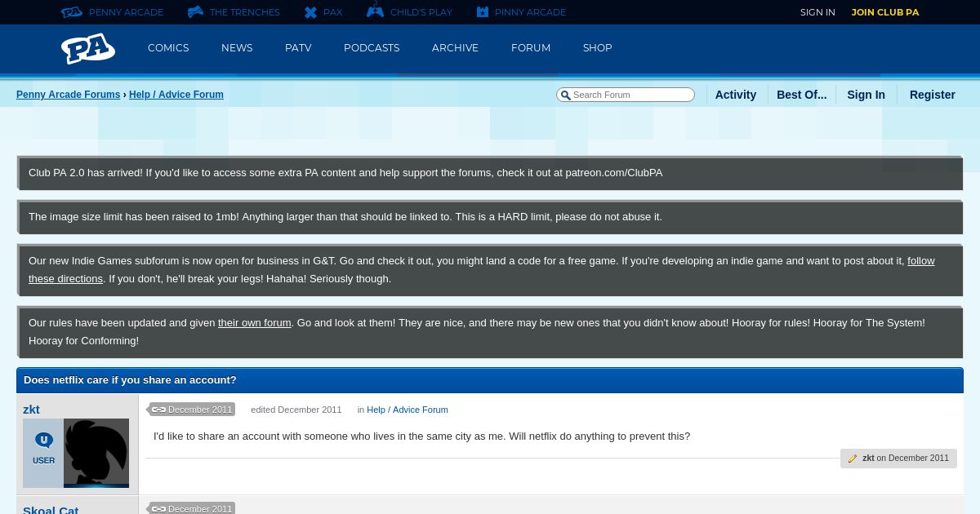Click the December 2011 permalink on zkt's post
Image resolution: width=980 pixels, height=514 pixels.
tap(199, 410)
